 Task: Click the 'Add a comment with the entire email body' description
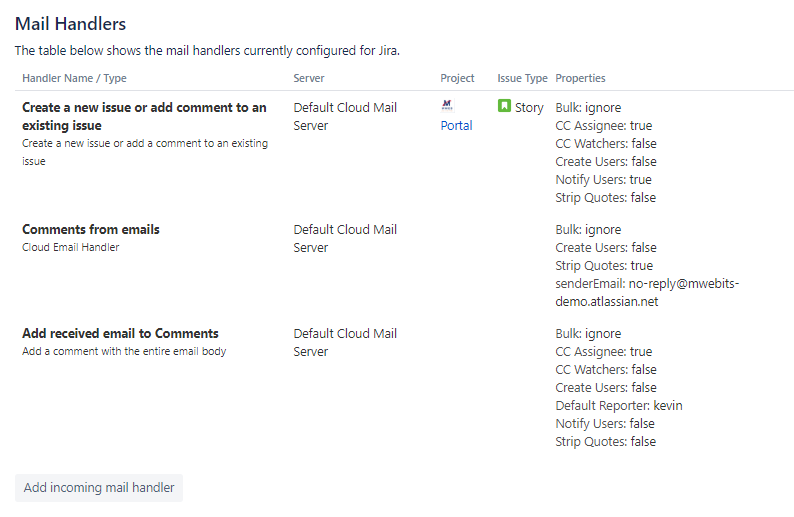tap(124, 351)
